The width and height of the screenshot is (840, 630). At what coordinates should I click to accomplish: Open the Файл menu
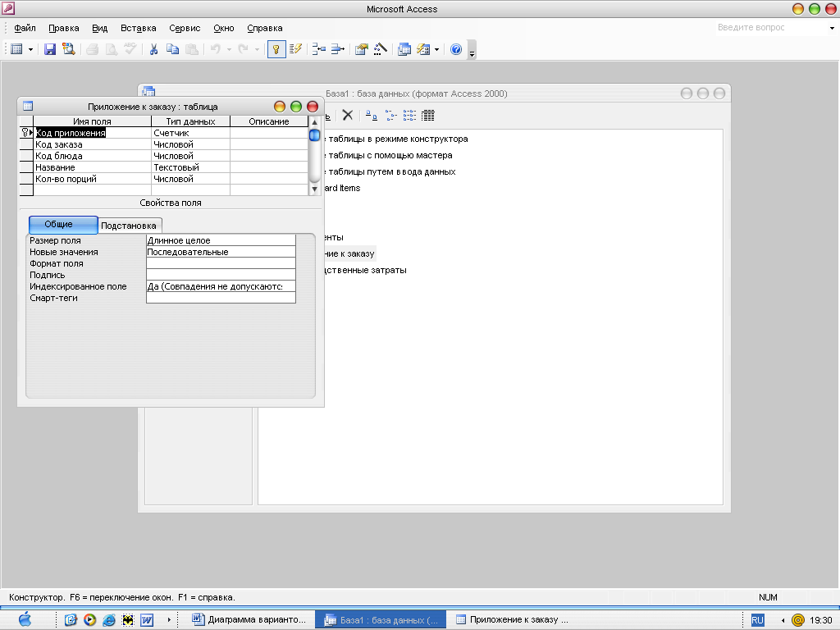25,28
